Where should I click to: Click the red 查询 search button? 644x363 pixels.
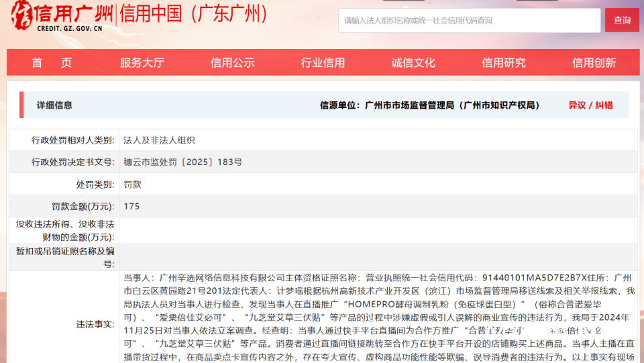tap(622, 21)
